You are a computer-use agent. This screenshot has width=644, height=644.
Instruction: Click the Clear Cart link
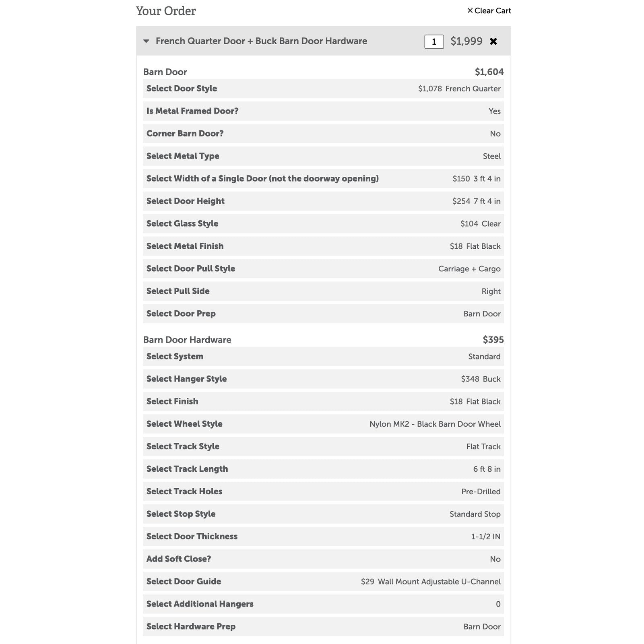[489, 11]
